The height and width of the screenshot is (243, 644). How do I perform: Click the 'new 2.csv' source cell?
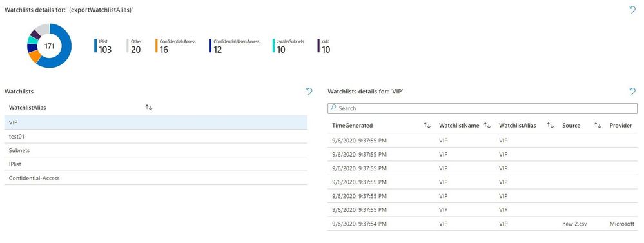click(575, 224)
